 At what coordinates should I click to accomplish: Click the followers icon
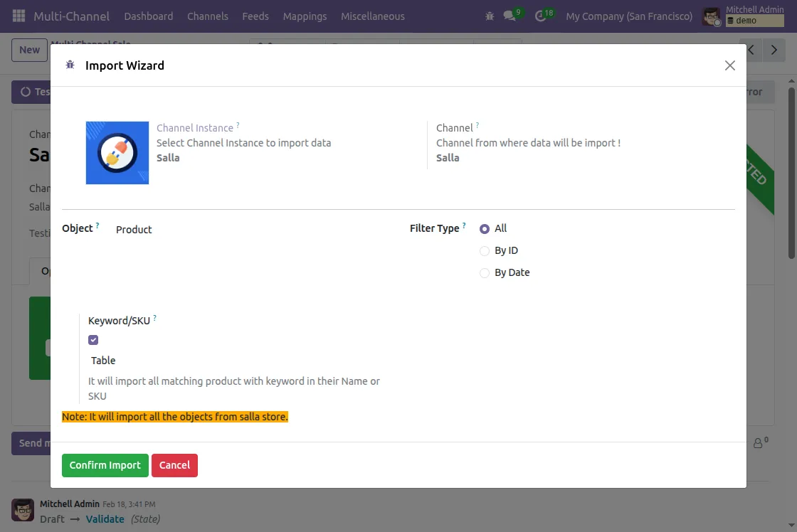point(761,442)
